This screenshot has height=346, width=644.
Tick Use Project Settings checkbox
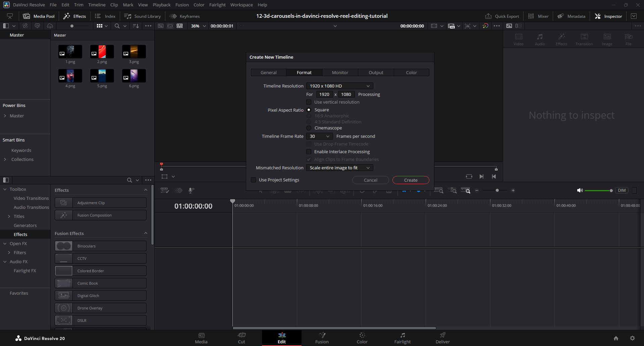coord(254,180)
